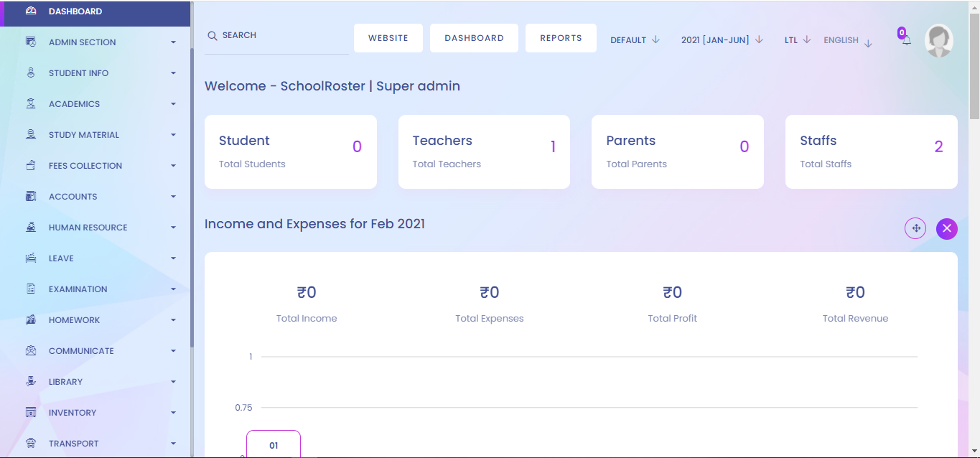This screenshot has height=458, width=980.
Task: Click into the Search input field
Action: point(284,36)
